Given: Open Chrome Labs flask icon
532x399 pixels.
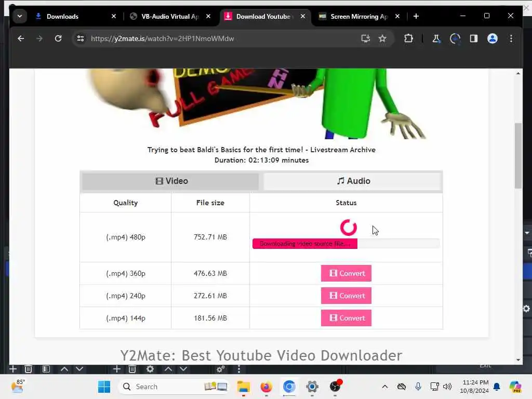Looking at the screenshot, I should (x=436, y=38).
